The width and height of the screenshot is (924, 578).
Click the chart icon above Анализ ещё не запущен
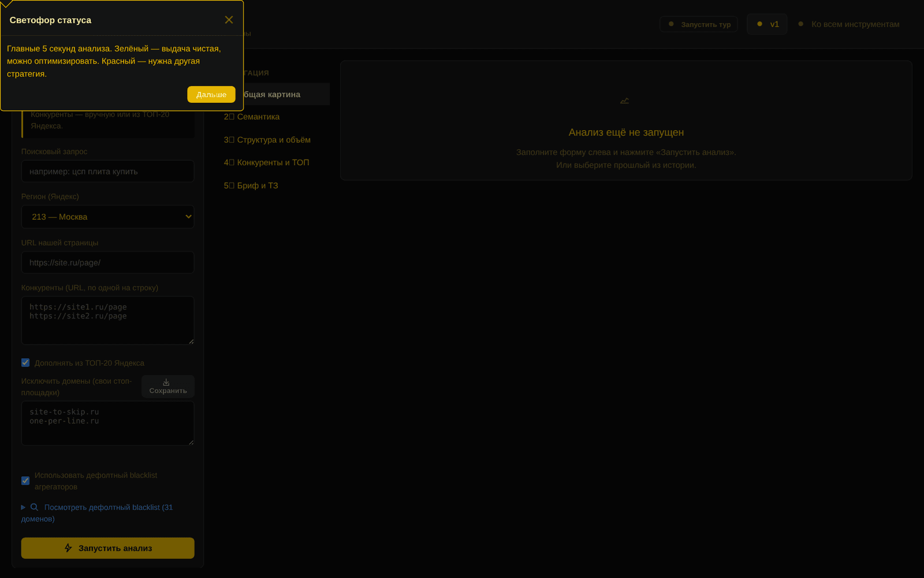pos(625,101)
